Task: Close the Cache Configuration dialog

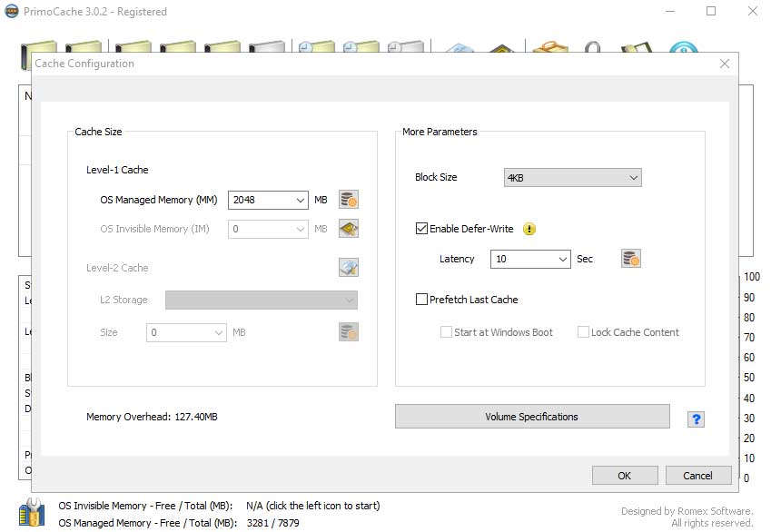Action: pyautogui.click(x=725, y=64)
